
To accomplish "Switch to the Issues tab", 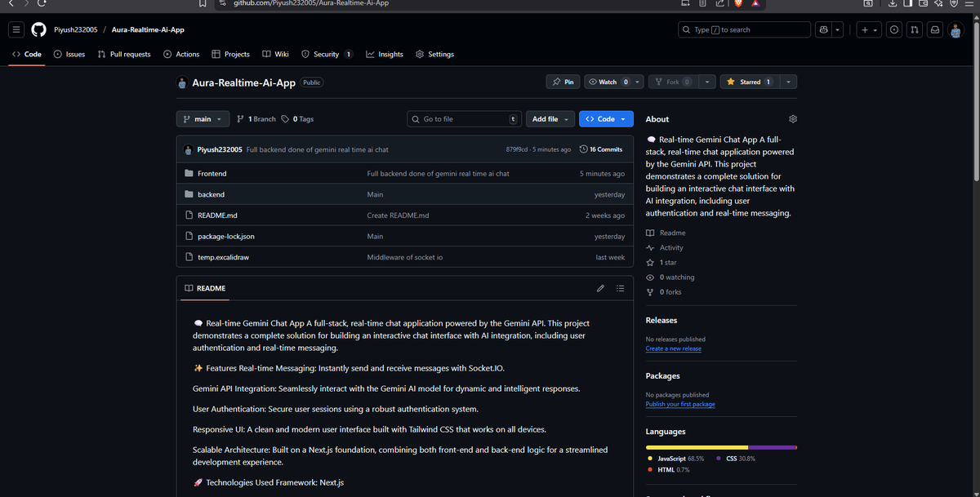I will tap(69, 54).
